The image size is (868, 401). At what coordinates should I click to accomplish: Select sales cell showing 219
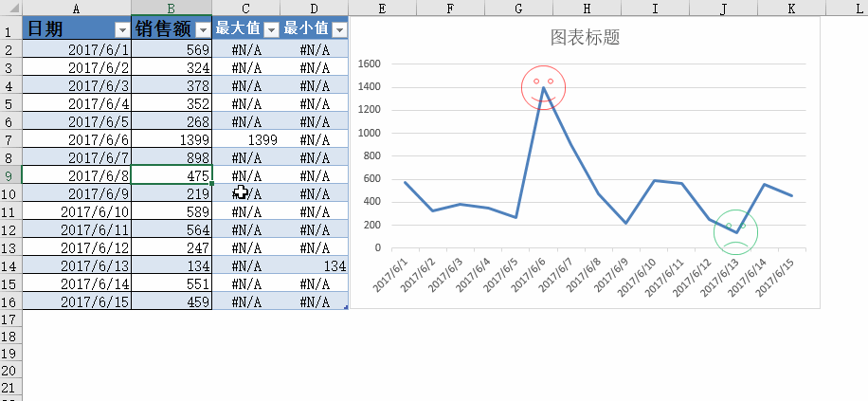coord(172,193)
